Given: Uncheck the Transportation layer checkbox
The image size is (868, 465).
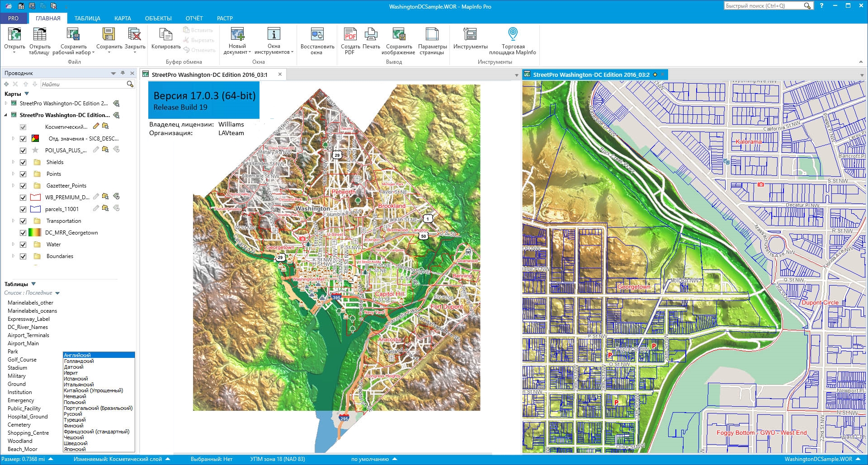Looking at the screenshot, I should coord(23,221).
